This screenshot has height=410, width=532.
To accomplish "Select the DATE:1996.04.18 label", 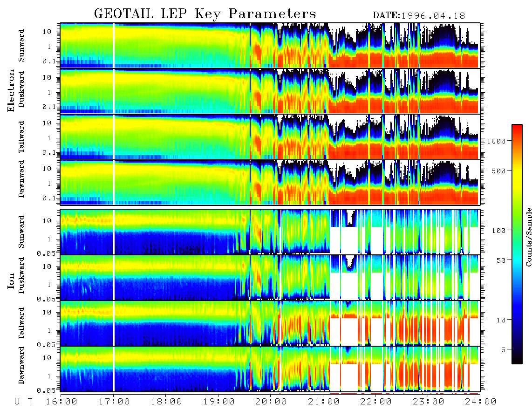I will [419, 15].
